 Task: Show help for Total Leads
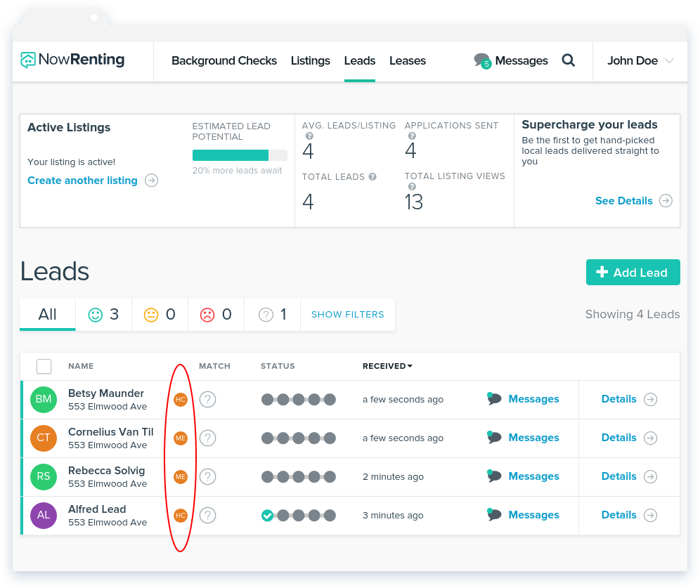pos(372,176)
